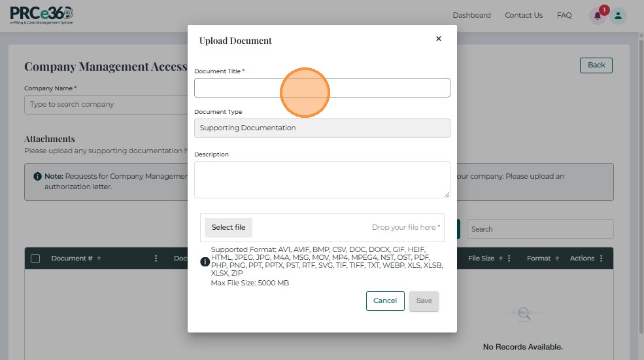644x360 pixels.
Task: Click the Save button in dialog
Action: coord(424,301)
